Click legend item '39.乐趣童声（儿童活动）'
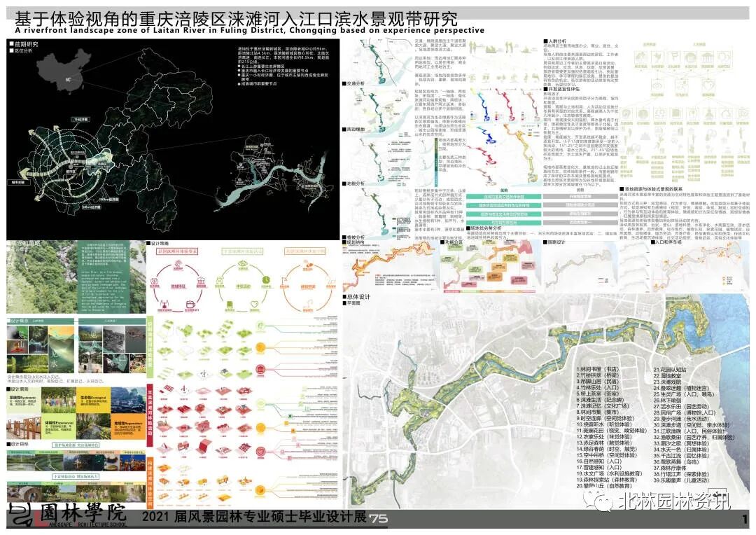Screen dimensions: 756x535 (681, 480)
